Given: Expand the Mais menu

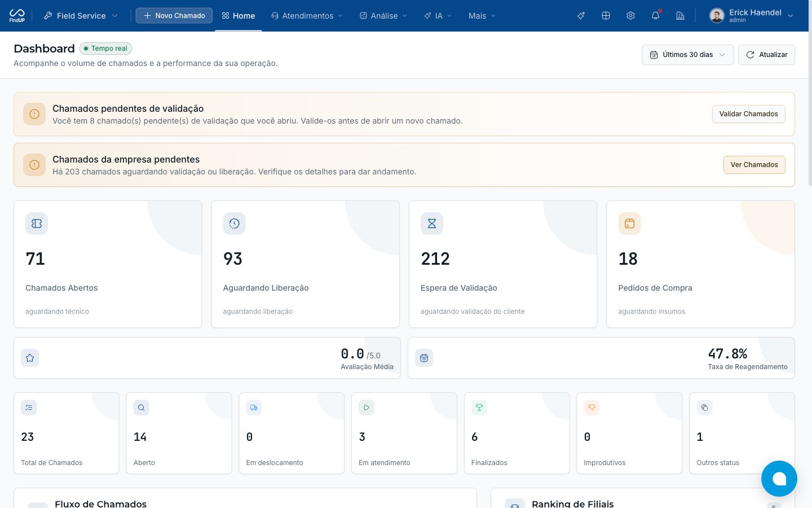Looking at the screenshot, I should coord(482,16).
